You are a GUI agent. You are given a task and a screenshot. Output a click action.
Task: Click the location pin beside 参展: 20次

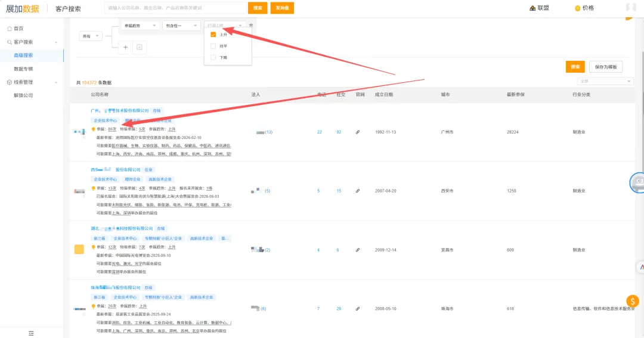(x=93, y=306)
